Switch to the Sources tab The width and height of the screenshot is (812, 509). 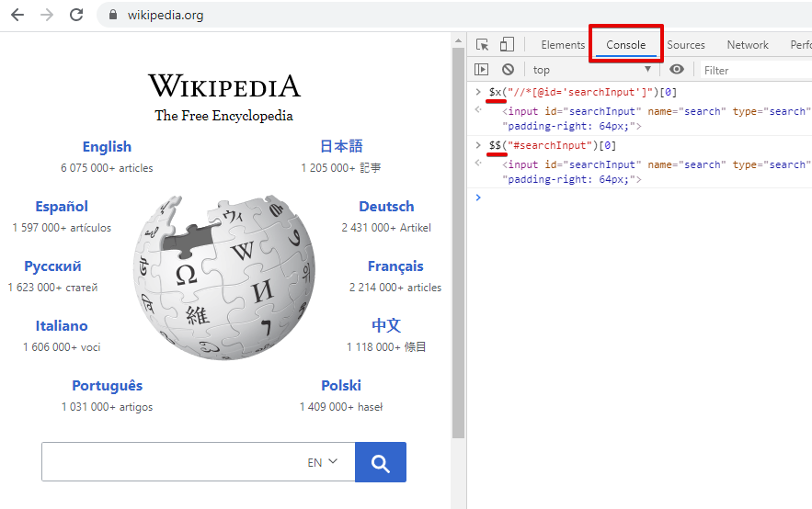[x=686, y=45]
